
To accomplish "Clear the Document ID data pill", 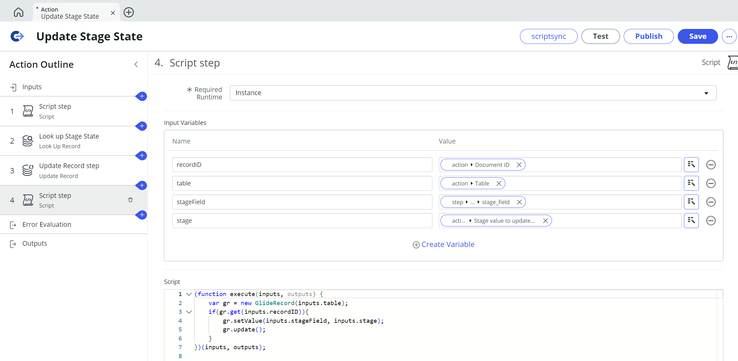I will 519,165.
